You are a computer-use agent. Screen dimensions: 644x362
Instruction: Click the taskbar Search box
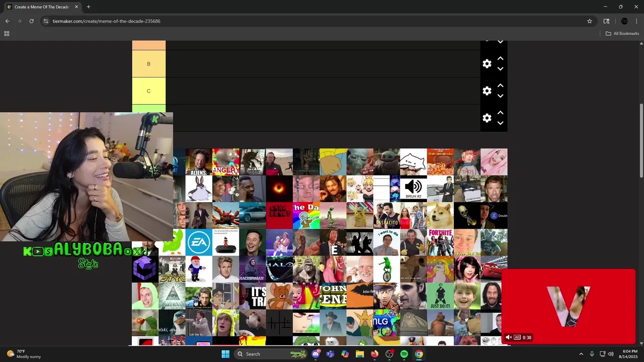coord(271,354)
